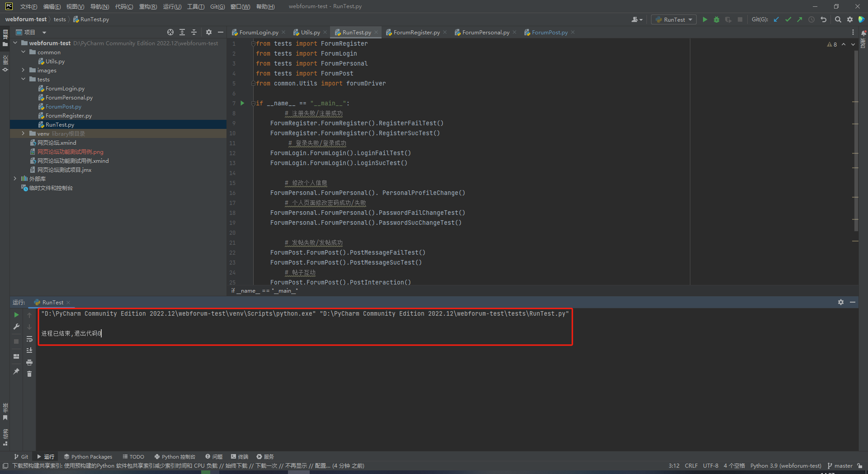Open 问题 problems tool window

click(x=214, y=456)
